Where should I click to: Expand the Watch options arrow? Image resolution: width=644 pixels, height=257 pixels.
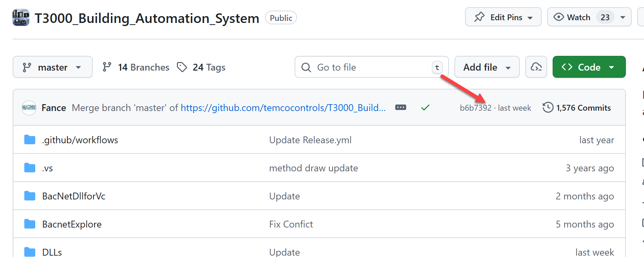pyautogui.click(x=623, y=17)
